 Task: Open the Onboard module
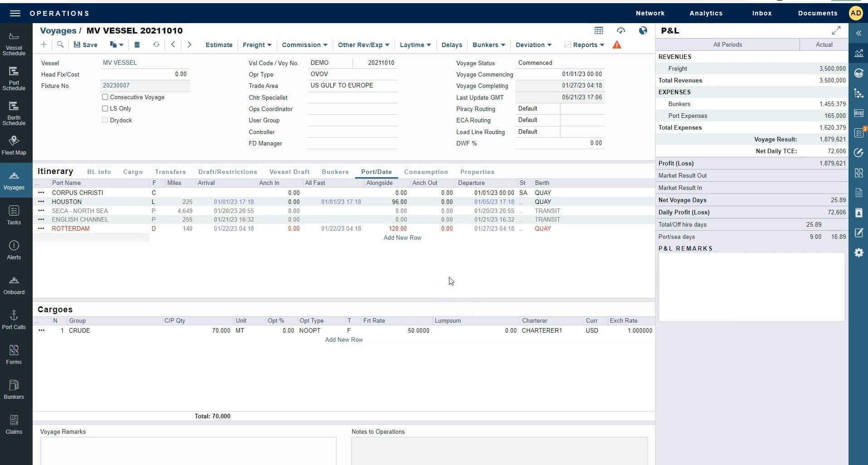click(14, 285)
